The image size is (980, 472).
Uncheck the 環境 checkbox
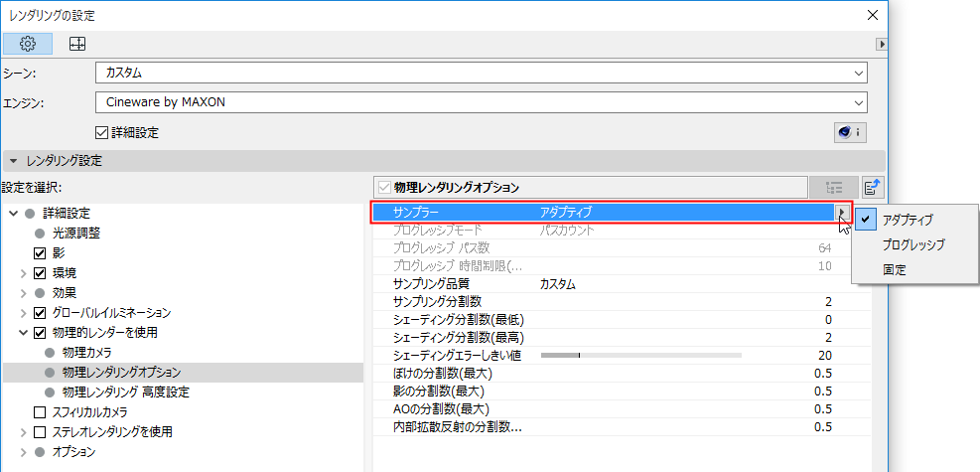(40, 273)
